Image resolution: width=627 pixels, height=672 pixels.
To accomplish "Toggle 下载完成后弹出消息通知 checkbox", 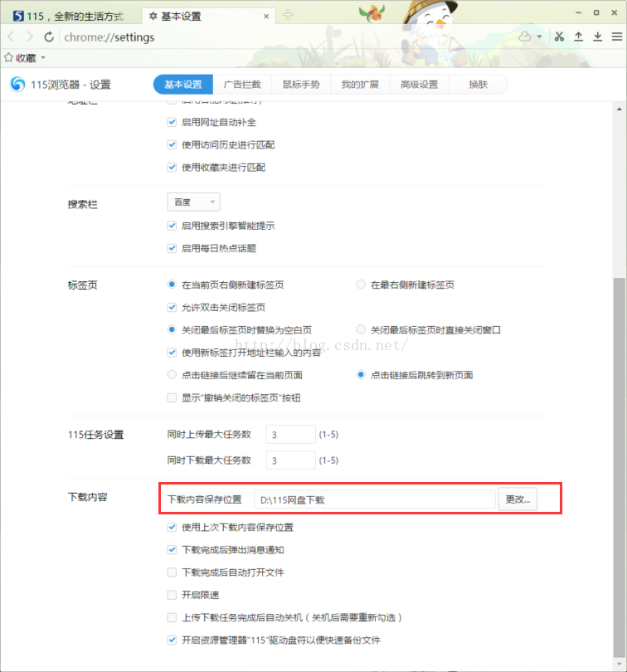I will 172,550.
